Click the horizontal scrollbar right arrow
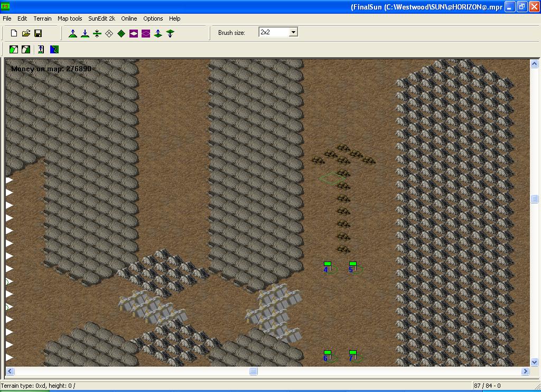541x392 pixels. click(x=525, y=371)
